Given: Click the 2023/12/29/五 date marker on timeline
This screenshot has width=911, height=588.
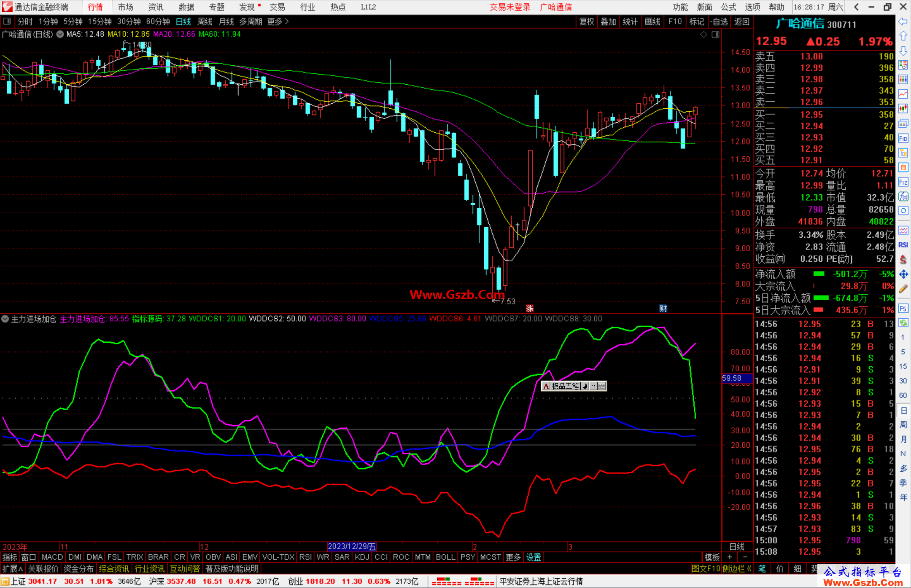Looking at the screenshot, I should (x=352, y=547).
